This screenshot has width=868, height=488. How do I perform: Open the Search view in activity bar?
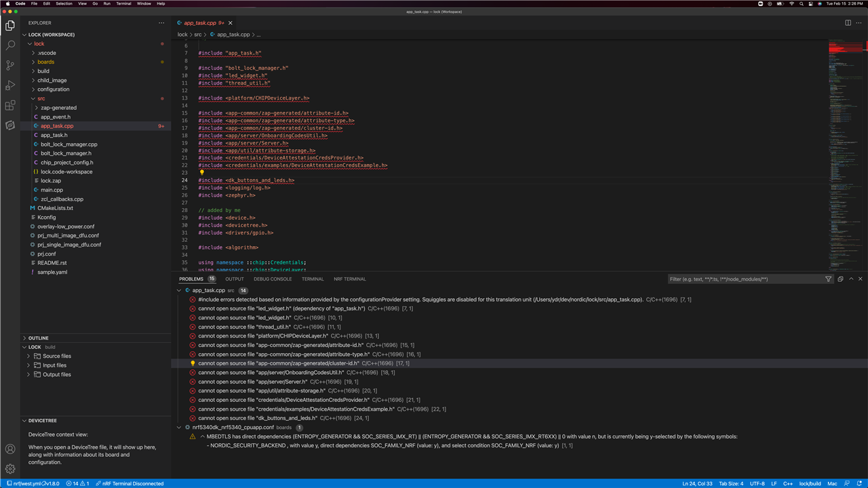point(10,45)
